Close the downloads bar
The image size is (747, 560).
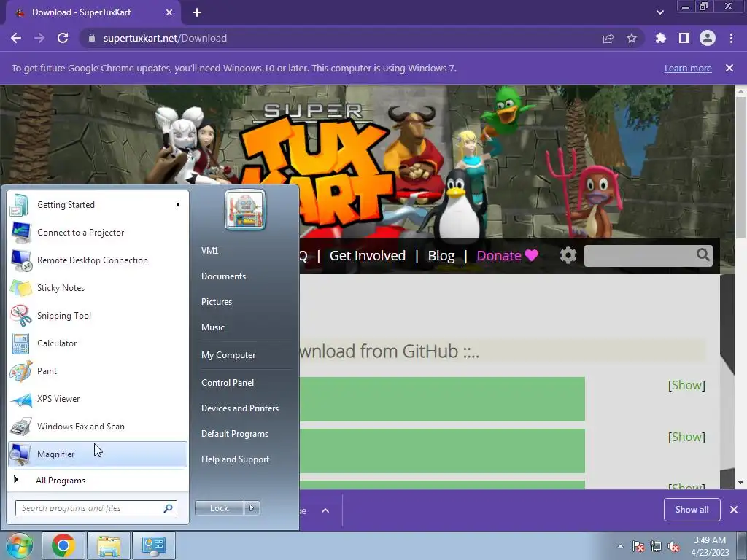coord(734,510)
